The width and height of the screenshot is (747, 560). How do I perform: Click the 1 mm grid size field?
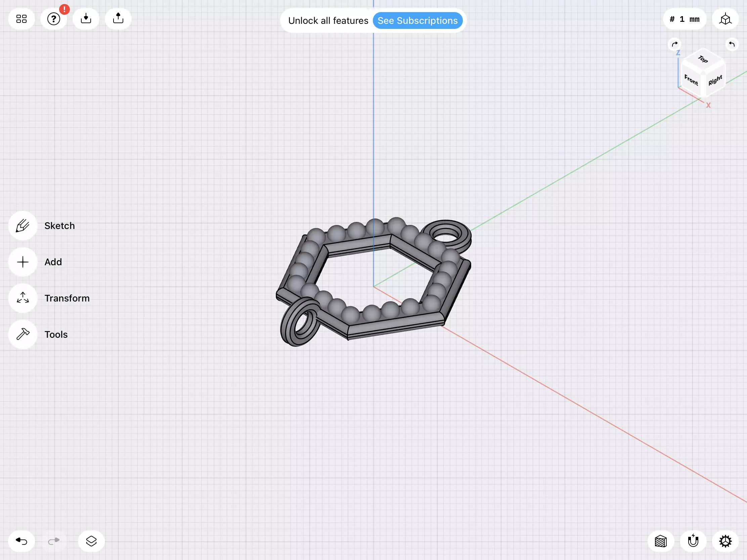pyautogui.click(x=685, y=19)
